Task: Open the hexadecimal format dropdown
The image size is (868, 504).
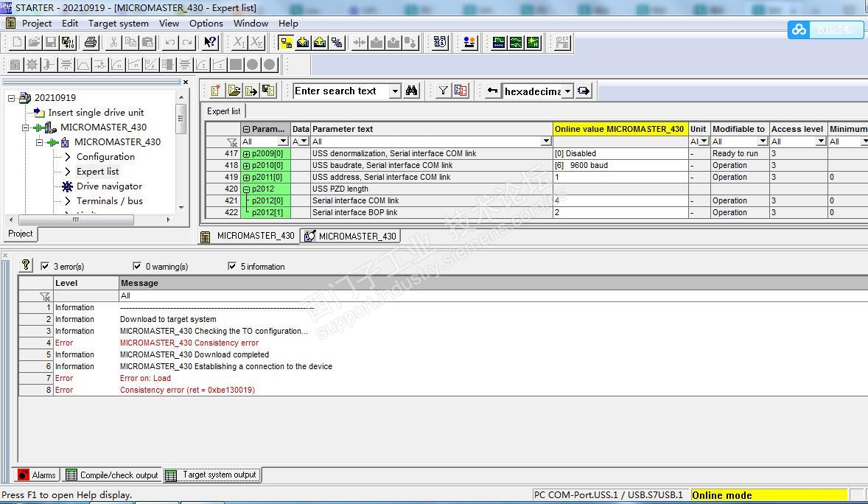Action: click(567, 91)
